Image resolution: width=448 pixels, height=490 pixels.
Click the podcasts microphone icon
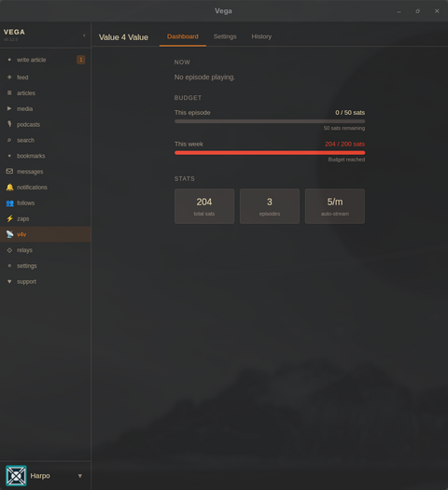point(9,124)
